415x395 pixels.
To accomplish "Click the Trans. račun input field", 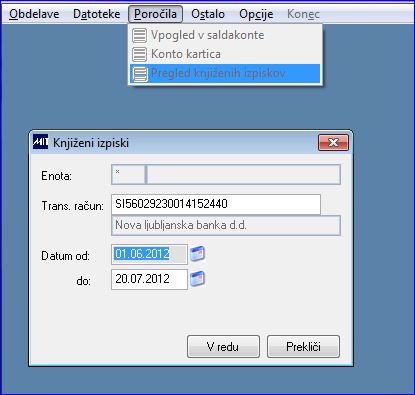I will [216, 204].
